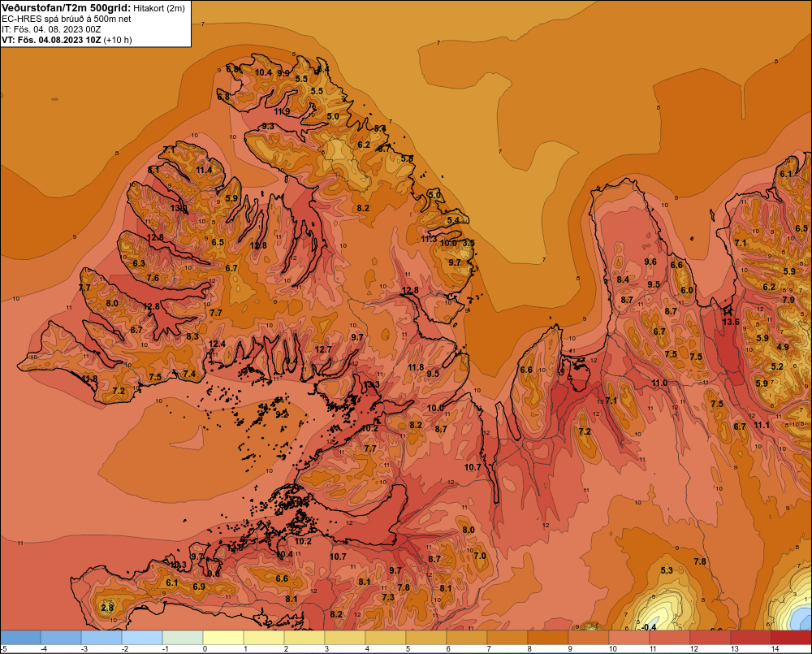Click the 'Hitakort (2m)' label in header
Viewport: 812px width, 654px height.
(159, 8)
